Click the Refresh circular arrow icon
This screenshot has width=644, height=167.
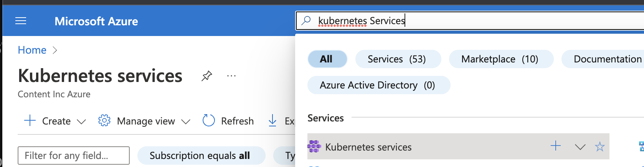pyautogui.click(x=208, y=121)
